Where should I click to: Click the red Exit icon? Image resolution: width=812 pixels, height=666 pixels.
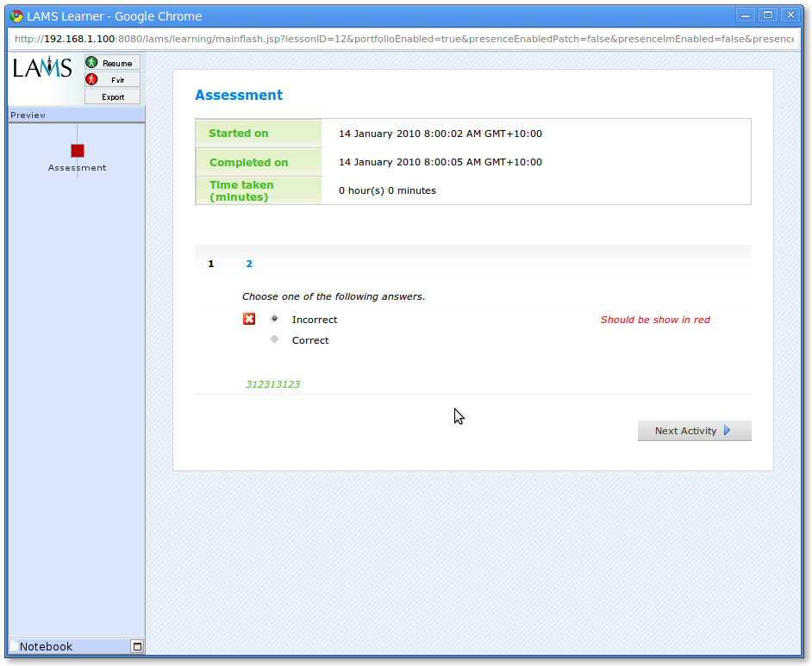click(x=91, y=79)
